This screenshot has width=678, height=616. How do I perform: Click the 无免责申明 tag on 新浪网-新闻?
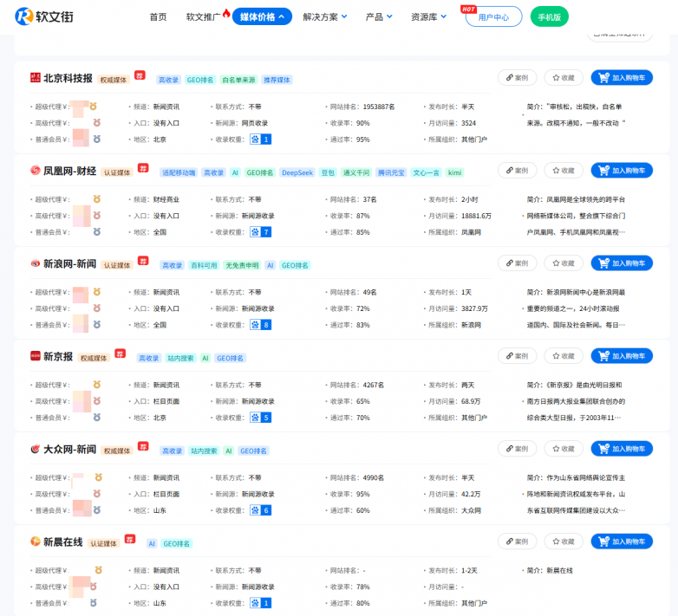242,265
